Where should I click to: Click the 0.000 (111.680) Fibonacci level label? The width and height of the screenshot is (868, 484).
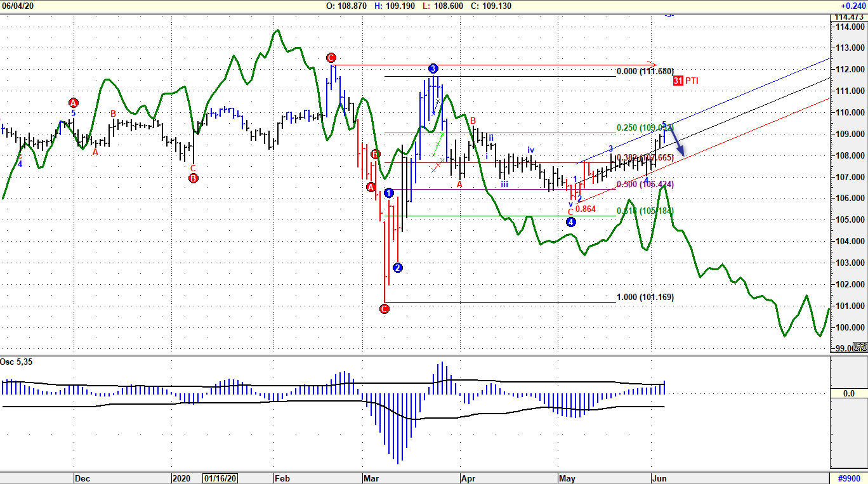coord(645,72)
